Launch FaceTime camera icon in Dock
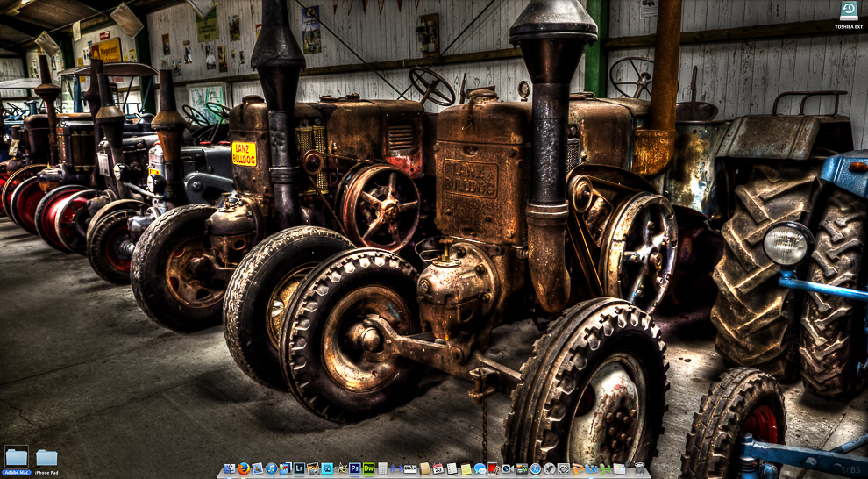 pos(508,468)
